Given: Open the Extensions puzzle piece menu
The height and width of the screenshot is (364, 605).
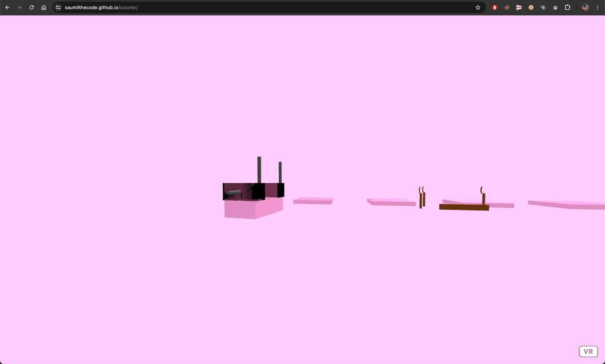Looking at the screenshot, I should pos(568,8).
